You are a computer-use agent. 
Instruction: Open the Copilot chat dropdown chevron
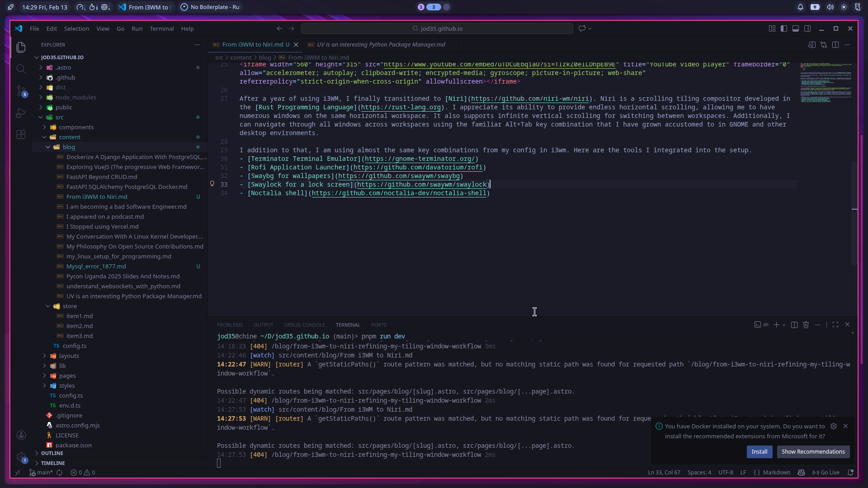pyautogui.click(x=590, y=28)
